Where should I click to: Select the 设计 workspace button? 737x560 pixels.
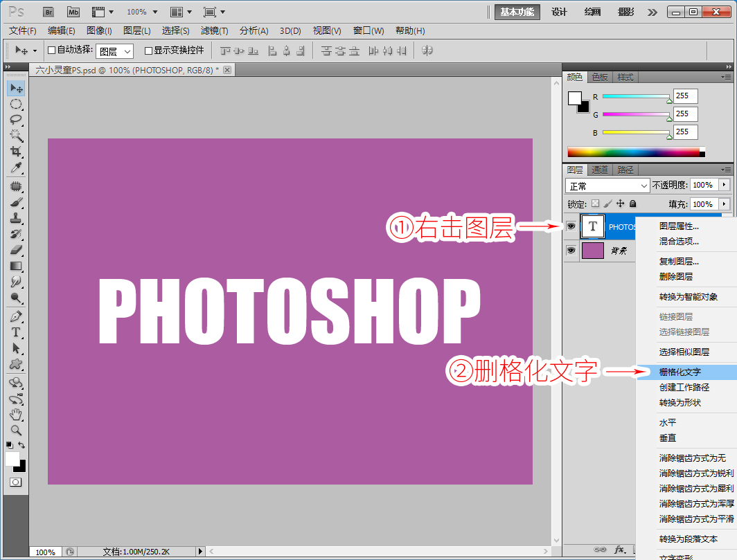559,12
